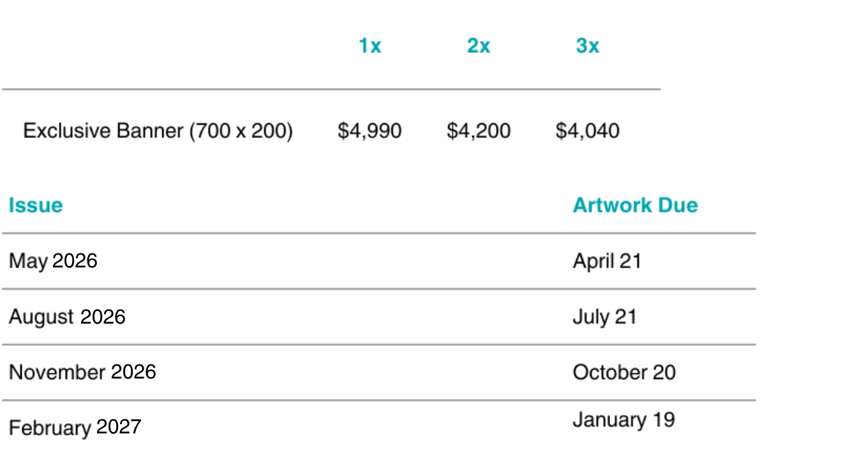This screenshot has height=457, width=868.
Task: Click the Issue column header
Action: pos(36,205)
